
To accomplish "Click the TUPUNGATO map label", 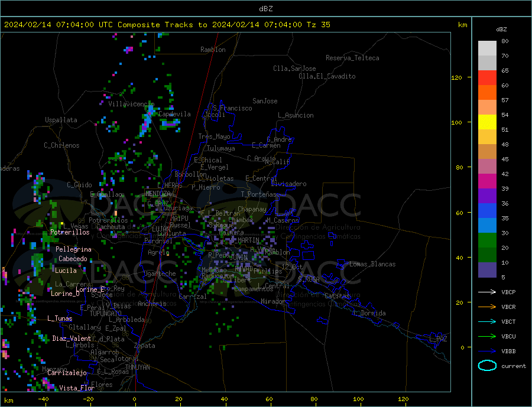I will click(106, 314).
